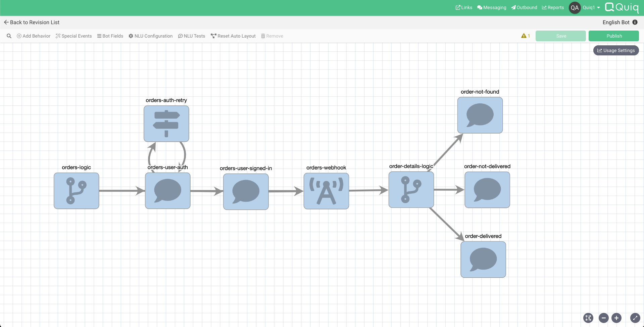Select the orders-webhook antenna node
The width and height of the screenshot is (644, 327).
coord(326,191)
